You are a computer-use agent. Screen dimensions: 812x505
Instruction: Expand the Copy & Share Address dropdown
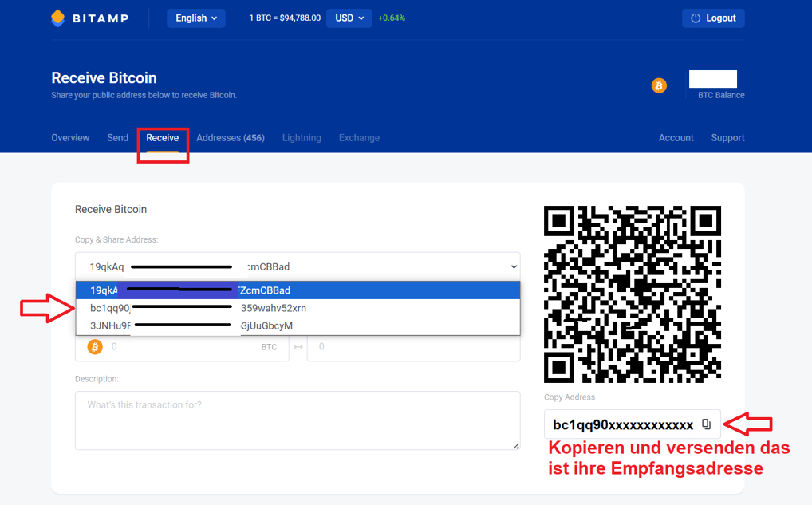point(298,266)
